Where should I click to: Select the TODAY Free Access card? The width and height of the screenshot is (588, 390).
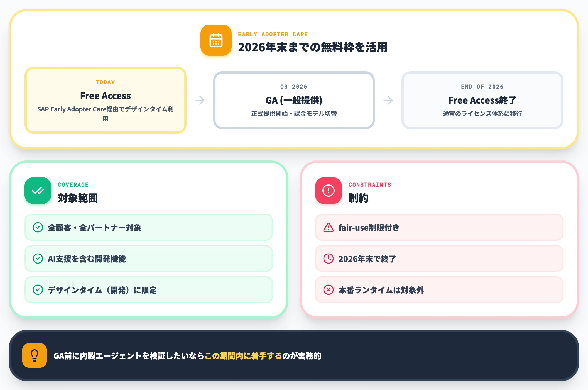pos(106,100)
